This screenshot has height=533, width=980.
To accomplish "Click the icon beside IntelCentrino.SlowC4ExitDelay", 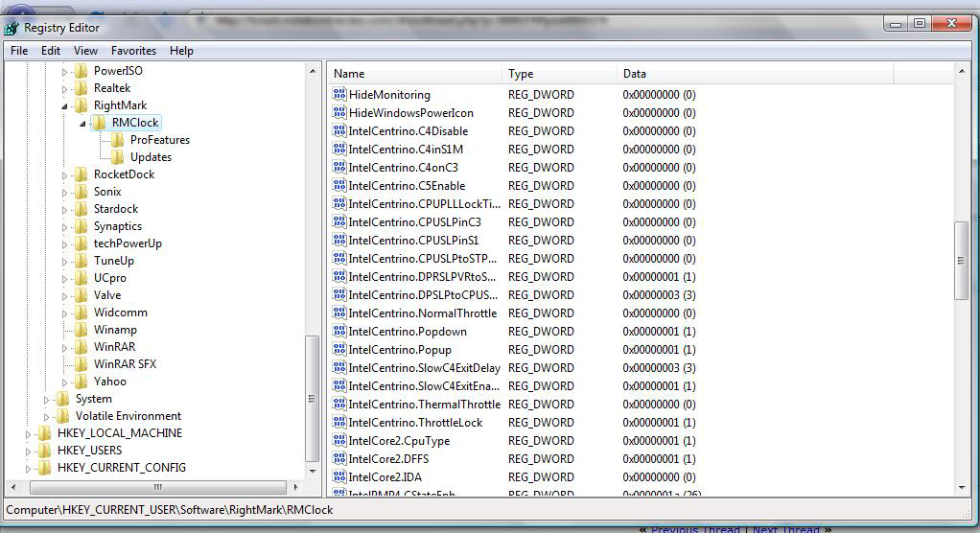I will (x=339, y=367).
